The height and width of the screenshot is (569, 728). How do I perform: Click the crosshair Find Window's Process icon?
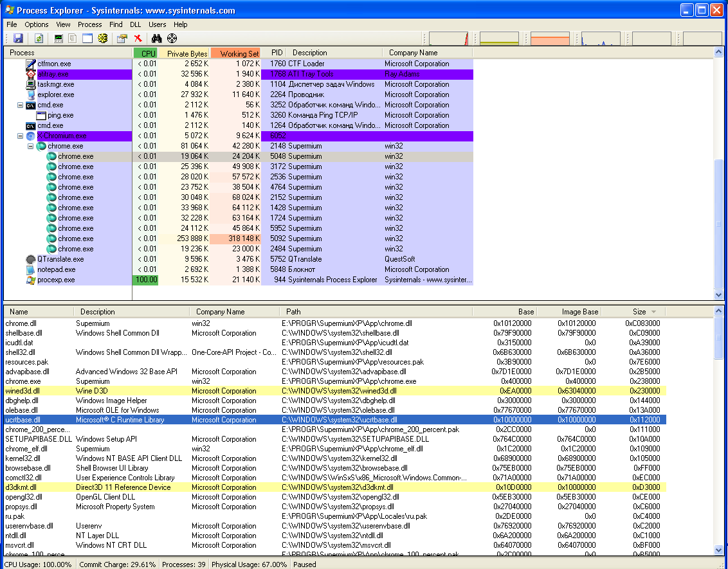[x=172, y=39]
